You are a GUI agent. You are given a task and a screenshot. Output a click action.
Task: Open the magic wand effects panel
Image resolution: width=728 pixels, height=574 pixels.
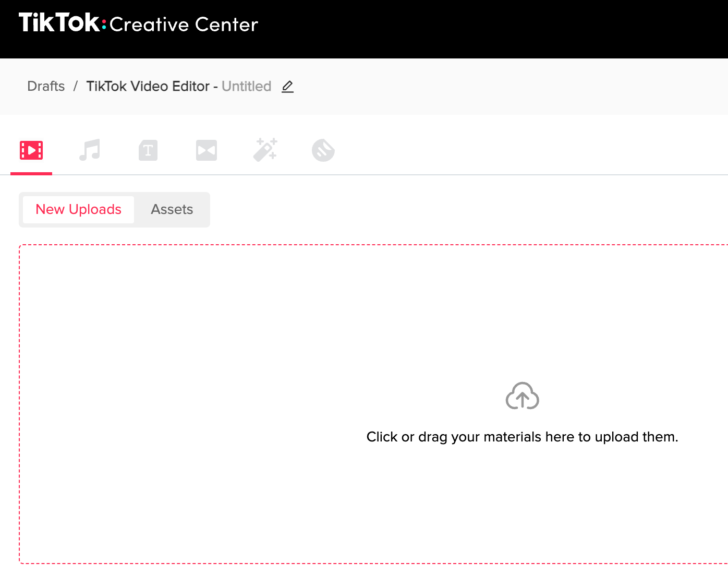[x=265, y=150]
